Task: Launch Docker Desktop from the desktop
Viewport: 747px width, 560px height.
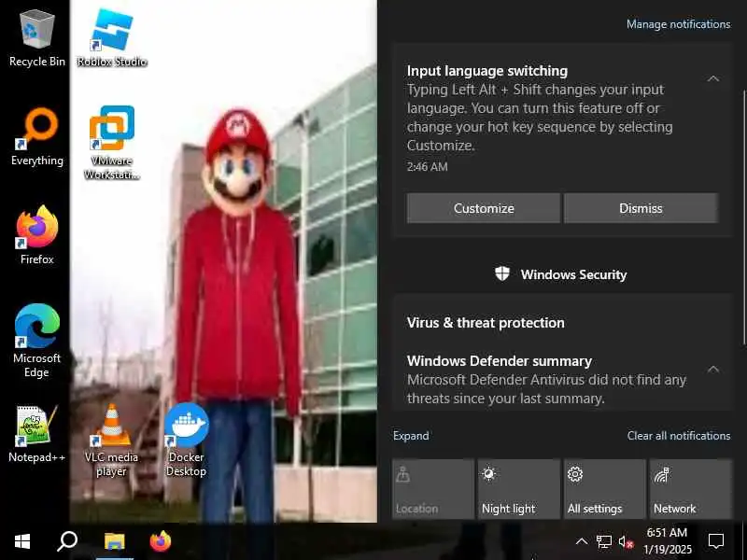Action: [x=186, y=440]
